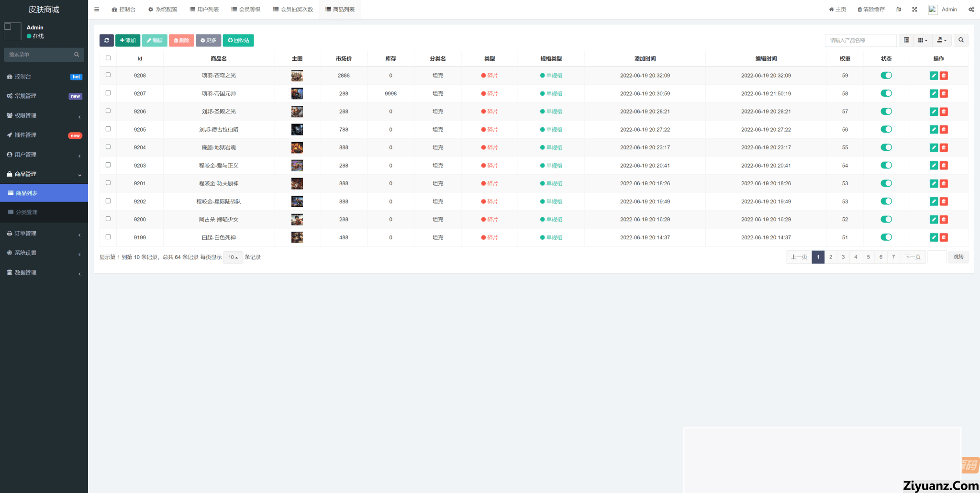Switch to the 会员等级 tab
The image size is (980, 493).
click(246, 10)
